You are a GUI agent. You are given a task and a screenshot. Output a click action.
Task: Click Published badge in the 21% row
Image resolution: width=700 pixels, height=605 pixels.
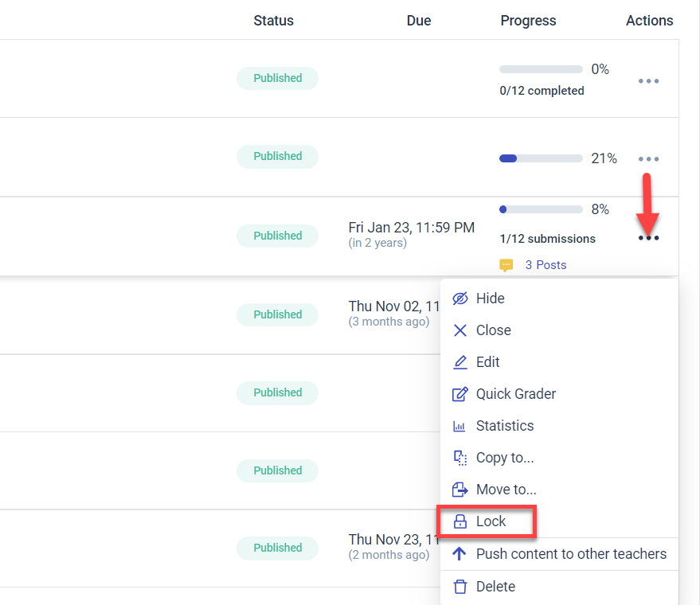[x=277, y=156]
